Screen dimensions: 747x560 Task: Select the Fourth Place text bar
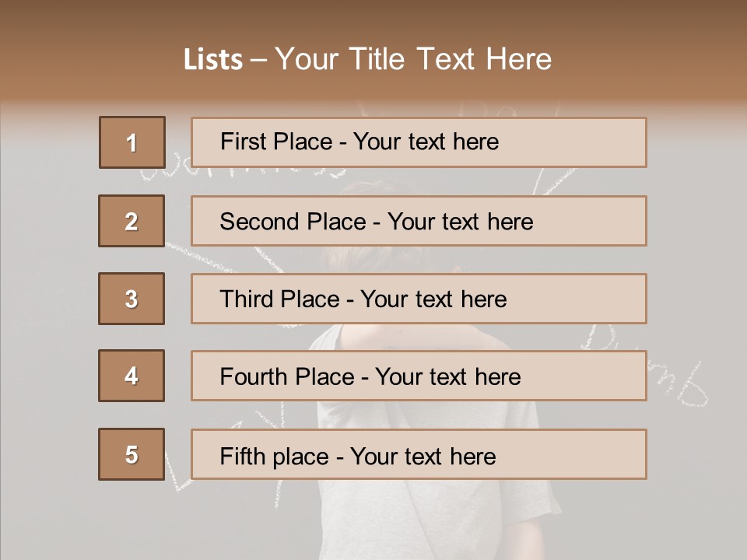[419, 376]
